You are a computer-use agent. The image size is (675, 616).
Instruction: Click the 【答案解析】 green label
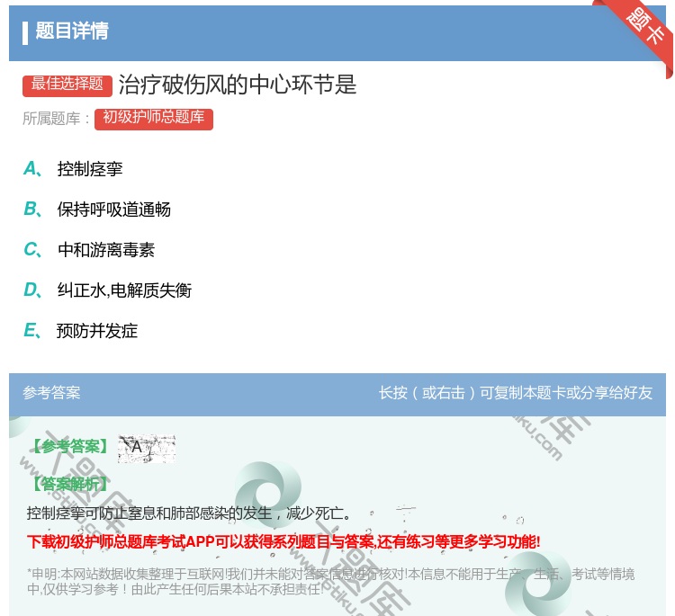[x=70, y=484]
